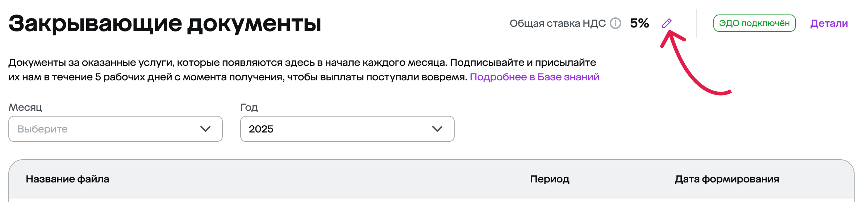Open the Детали link
The width and height of the screenshot is (868, 202).
pyautogui.click(x=829, y=23)
